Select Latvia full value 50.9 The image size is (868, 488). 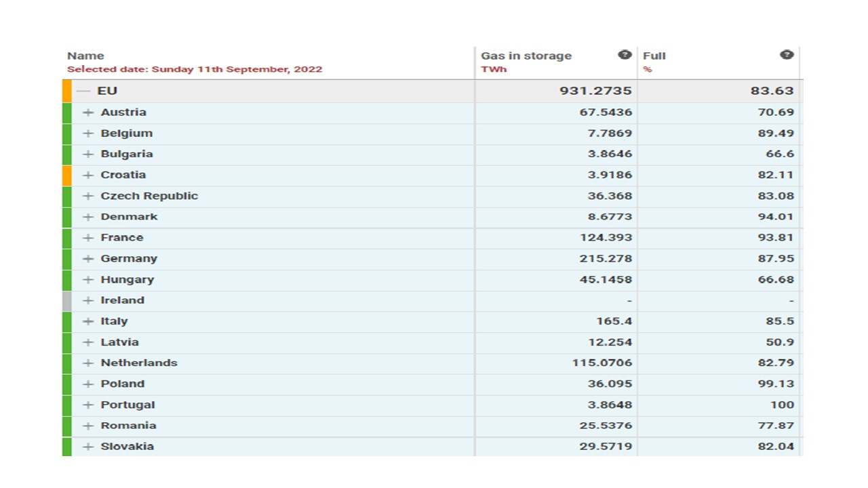click(780, 342)
